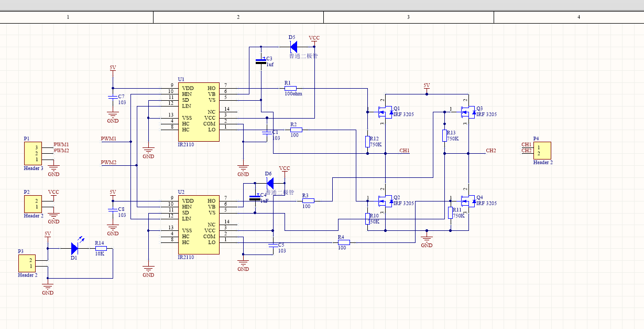Select diode D6 symbol
This screenshot has width=644, height=329.
pyautogui.click(x=269, y=183)
